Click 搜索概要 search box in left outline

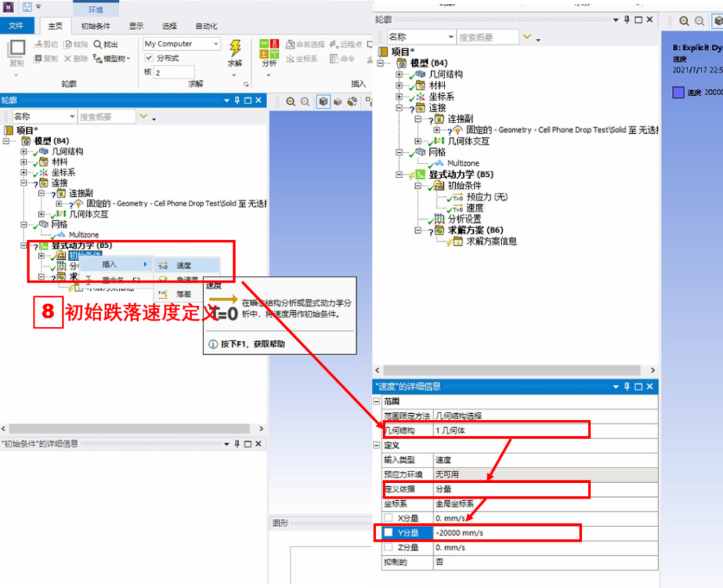tap(106, 117)
